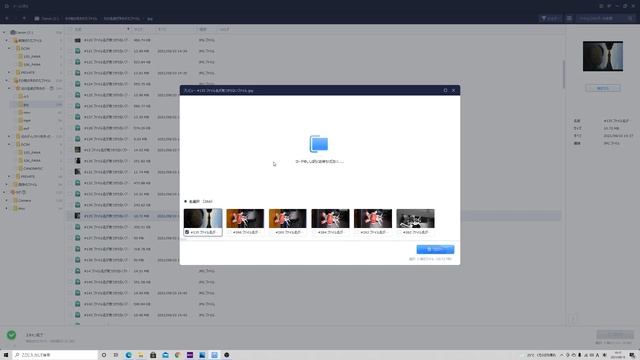Screen dimensions: 640x360
Task: Click the green scan-complete check icon
Action: 11,335
